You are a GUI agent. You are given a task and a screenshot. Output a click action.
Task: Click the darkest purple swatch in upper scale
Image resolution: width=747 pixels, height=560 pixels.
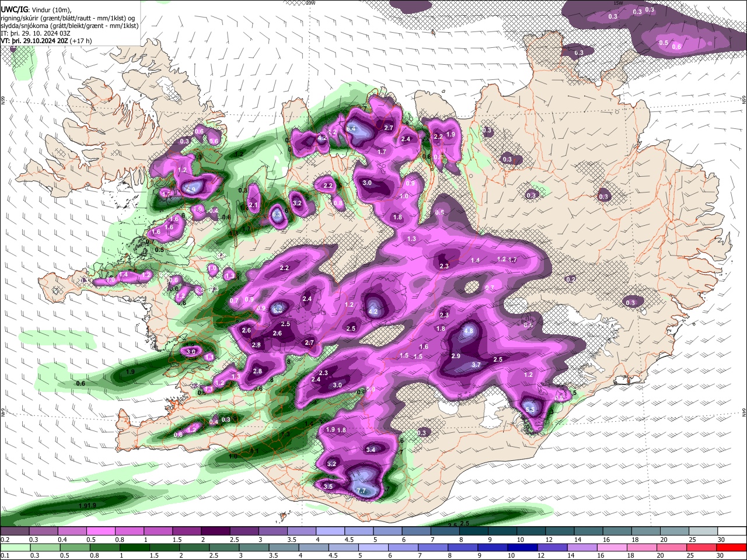(x=215, y=531)
